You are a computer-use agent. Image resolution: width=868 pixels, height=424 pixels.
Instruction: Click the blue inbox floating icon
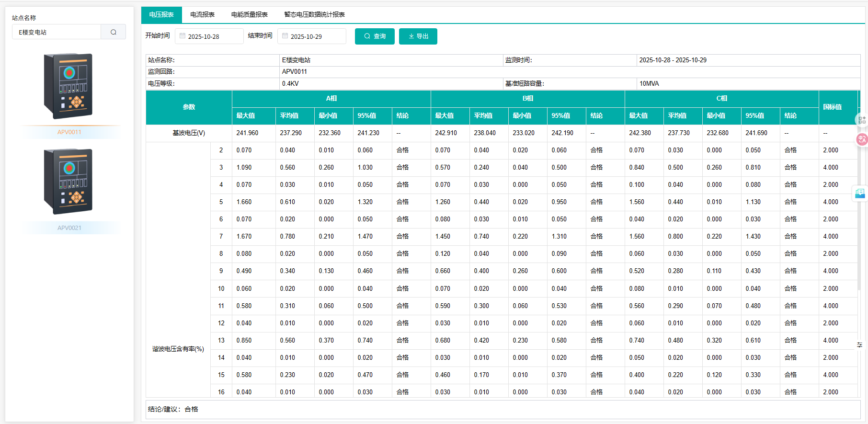[x=860, y=193]
